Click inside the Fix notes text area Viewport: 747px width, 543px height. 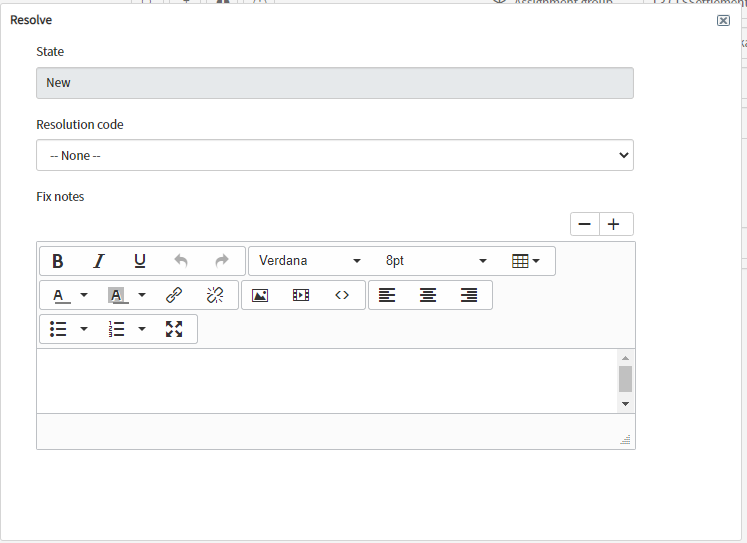tap(326, 380)
